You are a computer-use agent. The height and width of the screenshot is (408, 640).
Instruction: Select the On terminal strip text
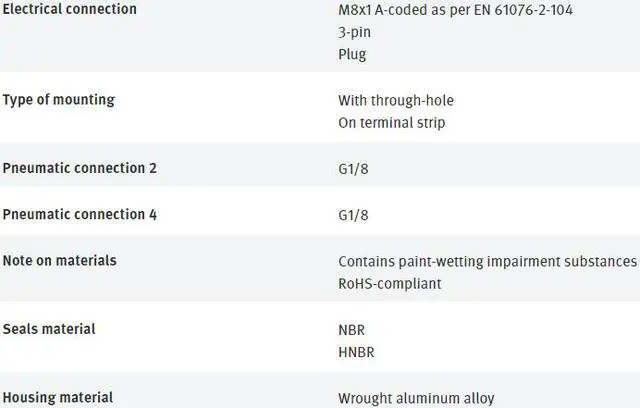click(391, 123)
